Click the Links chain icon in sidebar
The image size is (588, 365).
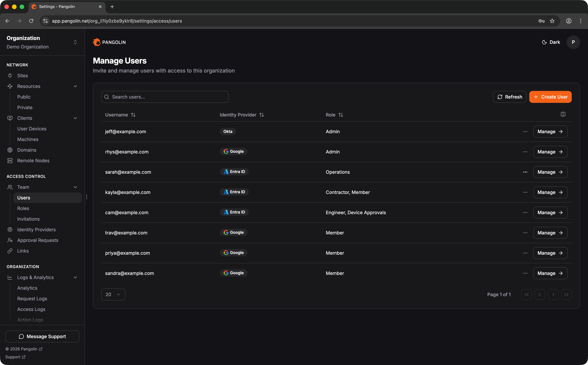(10, 251)
